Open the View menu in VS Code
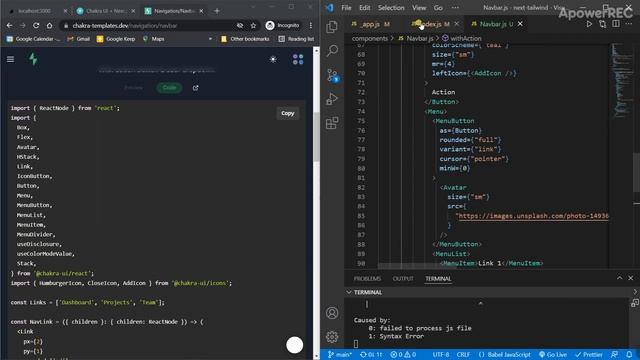This screenshot has width=640, height=360. pyautogui.click(x=419, y=7)
